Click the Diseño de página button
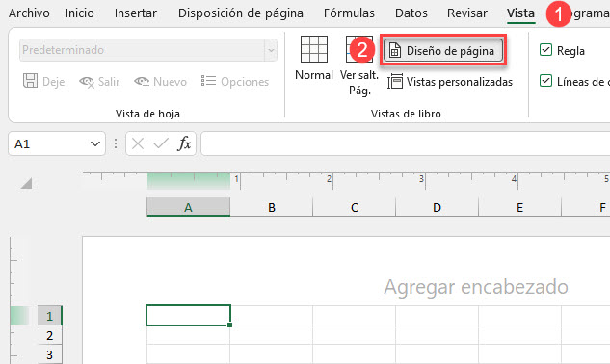Viewport: 610px width, 364px height. (442, 50)
